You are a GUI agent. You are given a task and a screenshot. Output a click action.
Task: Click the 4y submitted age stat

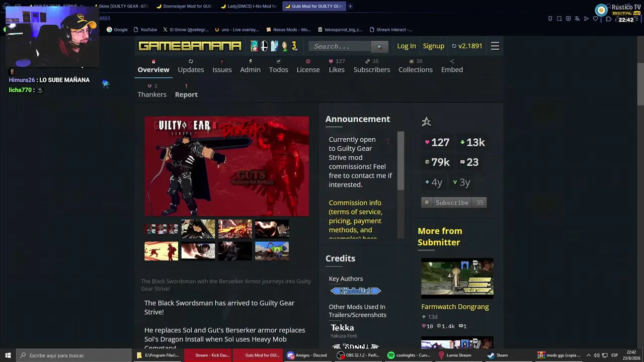point(434,183)
